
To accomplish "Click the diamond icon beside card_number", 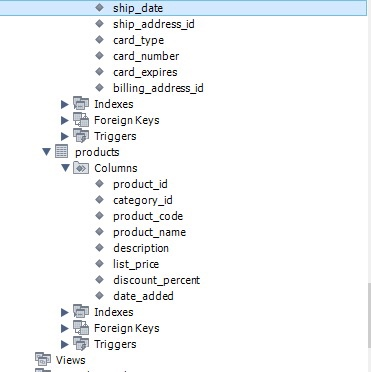I will click(x=99, y=55).
